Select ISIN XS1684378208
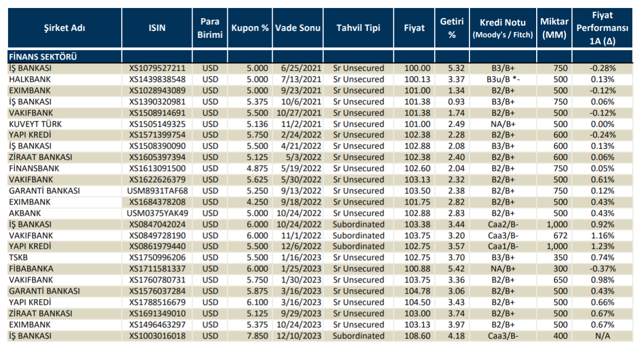 point(157,202)
